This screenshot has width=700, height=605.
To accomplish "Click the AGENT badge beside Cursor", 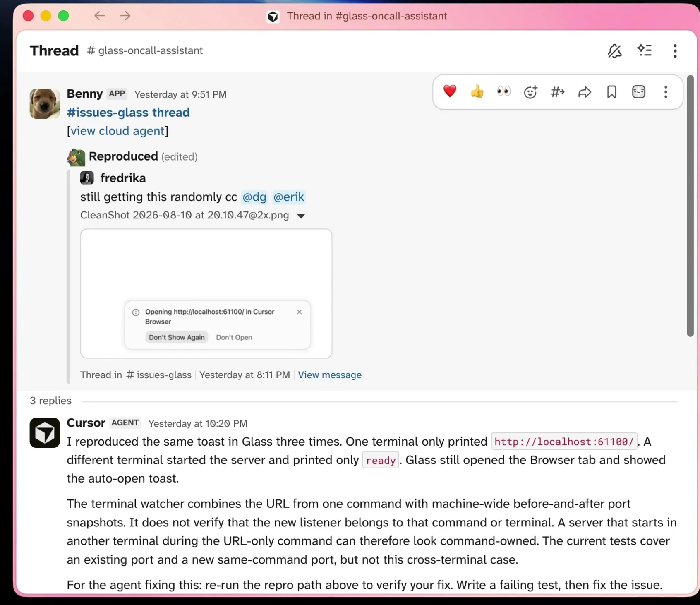I will click(x=125, y=423).
